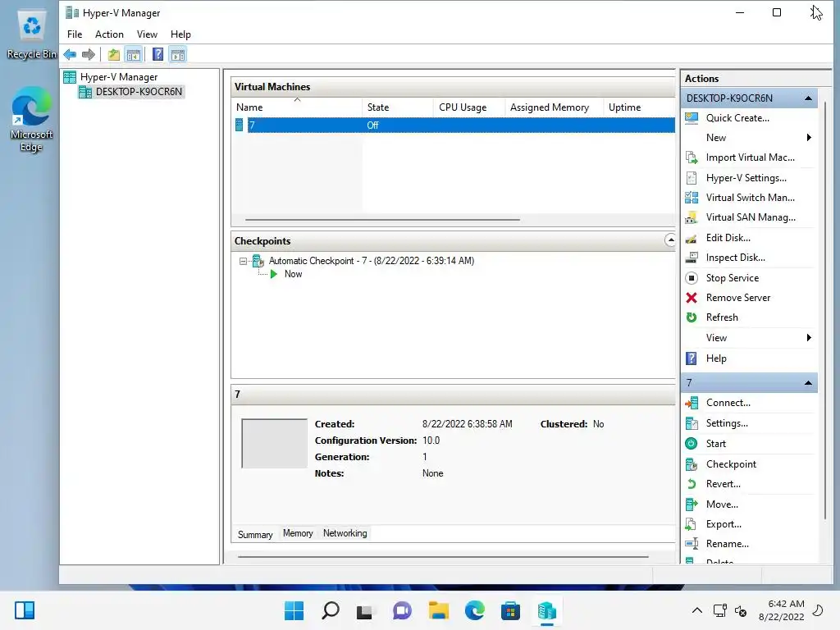Select the Automatic Checkpoint - 7 entry
Screen dimensions: 840x630
tap(372, 261)
